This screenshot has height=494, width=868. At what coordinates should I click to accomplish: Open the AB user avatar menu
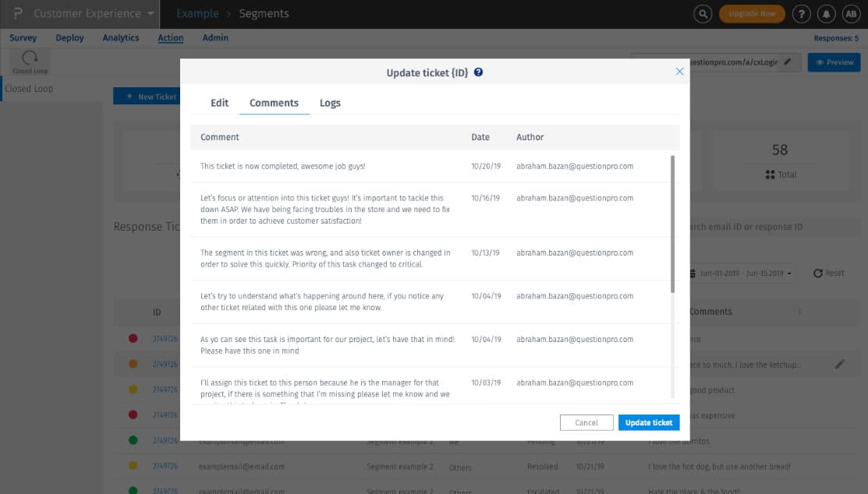point(851,14)
